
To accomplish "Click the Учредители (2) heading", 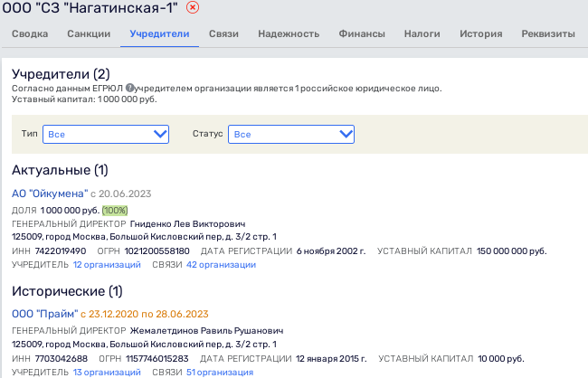I will (x=61, y=74).
